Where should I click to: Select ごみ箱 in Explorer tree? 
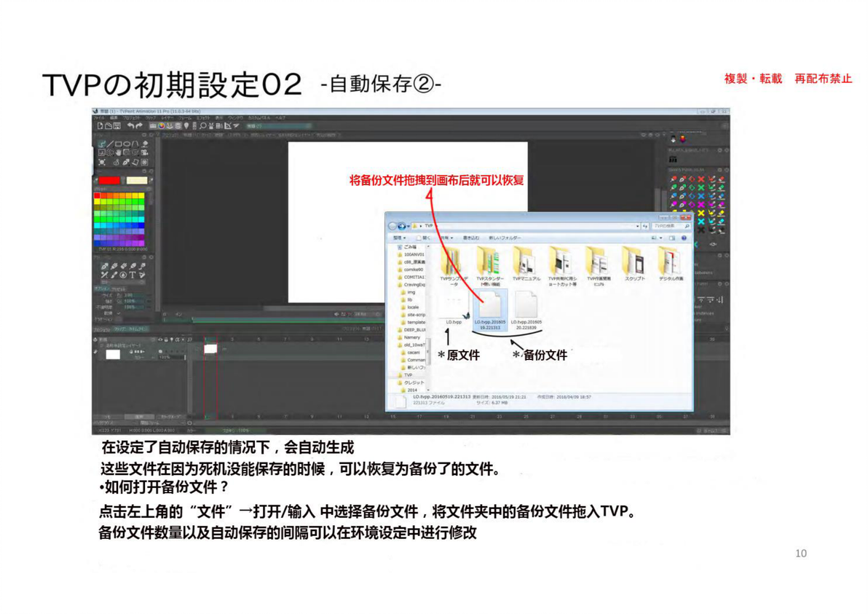point(407,247)
